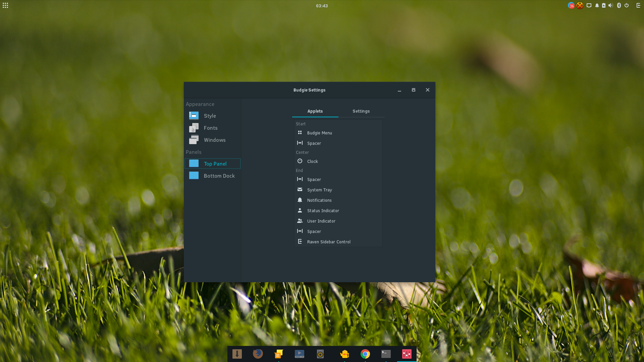This screenshot has height=362, width=644.
Task: Select the User Indicator applet row
Action: click(x=338, y=221)
